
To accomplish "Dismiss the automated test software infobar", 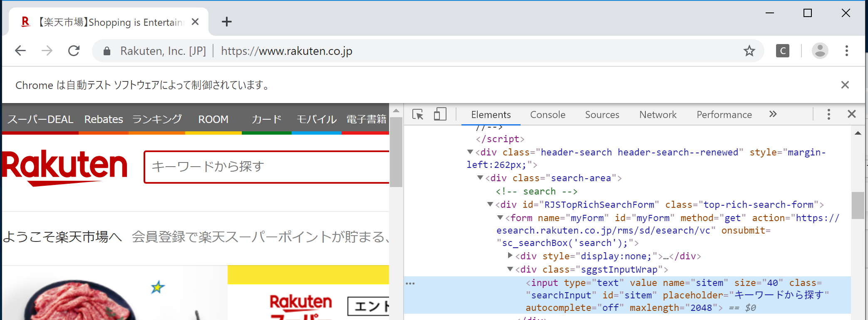I will point(845,85).
